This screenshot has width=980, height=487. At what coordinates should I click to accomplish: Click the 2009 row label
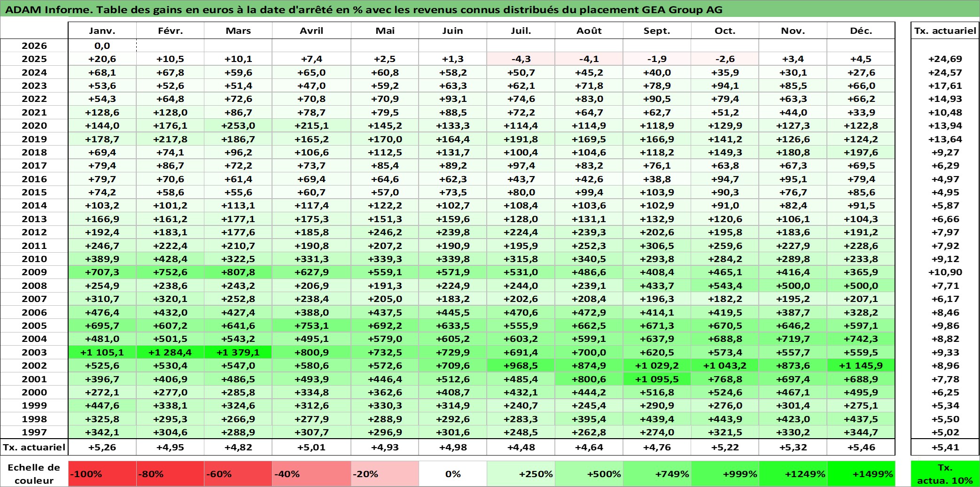pos(34,272)
